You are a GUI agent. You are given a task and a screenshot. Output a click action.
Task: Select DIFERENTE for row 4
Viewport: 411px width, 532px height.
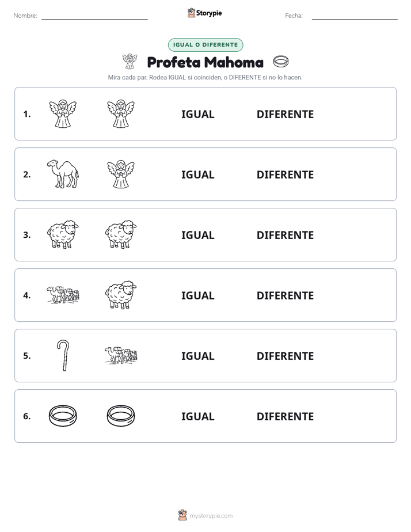pos(285,295)
